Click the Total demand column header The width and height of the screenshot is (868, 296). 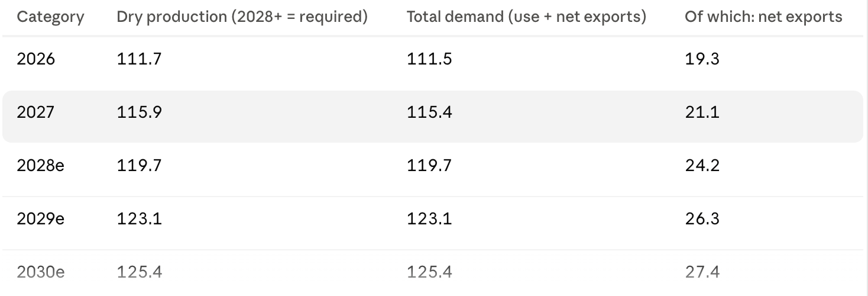(x=526, y=17)
